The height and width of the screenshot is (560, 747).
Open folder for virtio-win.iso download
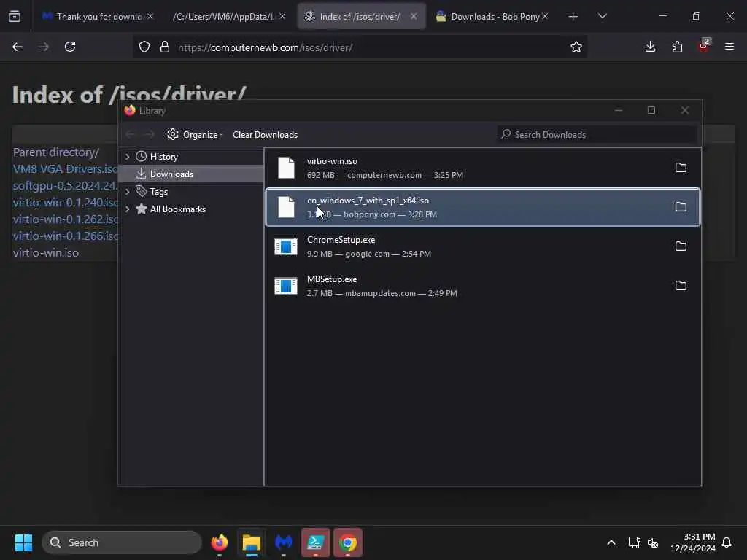681,168
